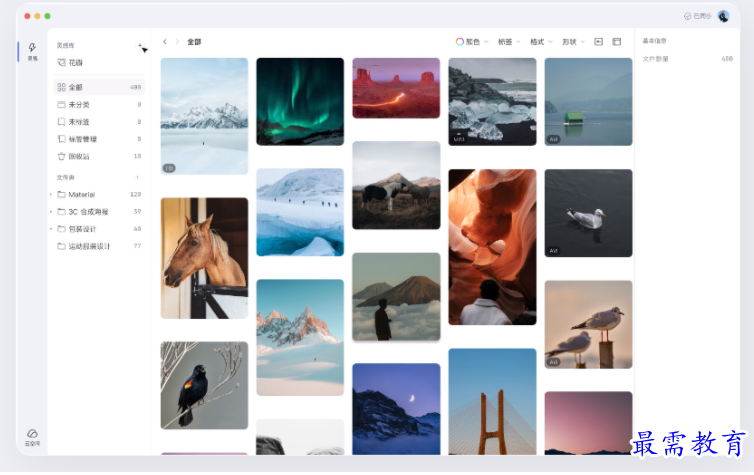
Task: Open the brown horse head thumbnail
Action: click(204, 258)
